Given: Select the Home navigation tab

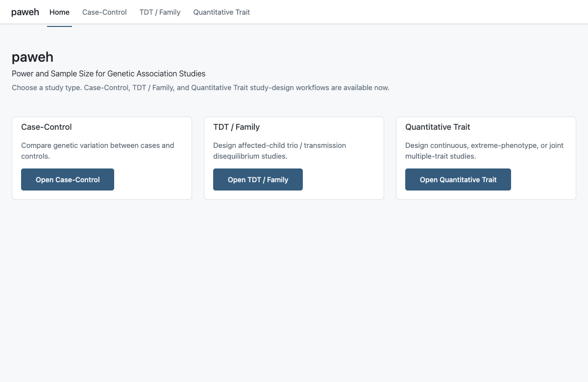Looking at the screenshot, I should (59, 12).
